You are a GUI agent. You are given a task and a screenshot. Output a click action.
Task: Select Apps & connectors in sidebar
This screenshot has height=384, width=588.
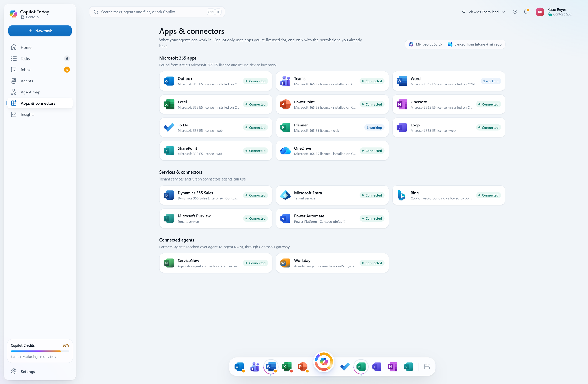pos(40,103)
